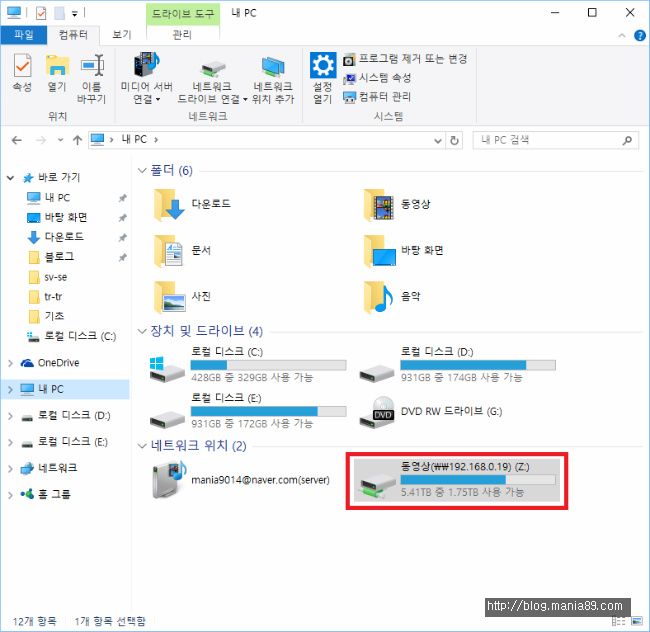This screenshot has height=632, width=650.
Task: Switch to large icons view in status bar
Action: coord(636,621)
